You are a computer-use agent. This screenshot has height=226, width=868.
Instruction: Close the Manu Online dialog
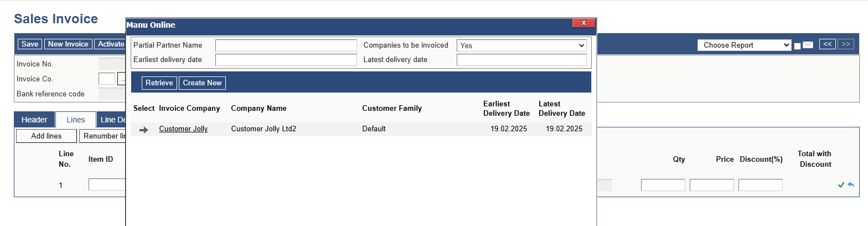click(583, 23)
